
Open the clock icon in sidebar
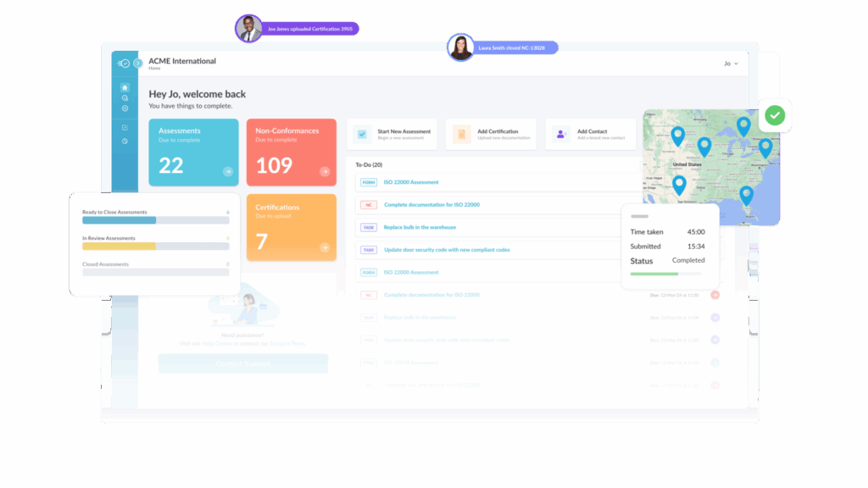(125, 141)
